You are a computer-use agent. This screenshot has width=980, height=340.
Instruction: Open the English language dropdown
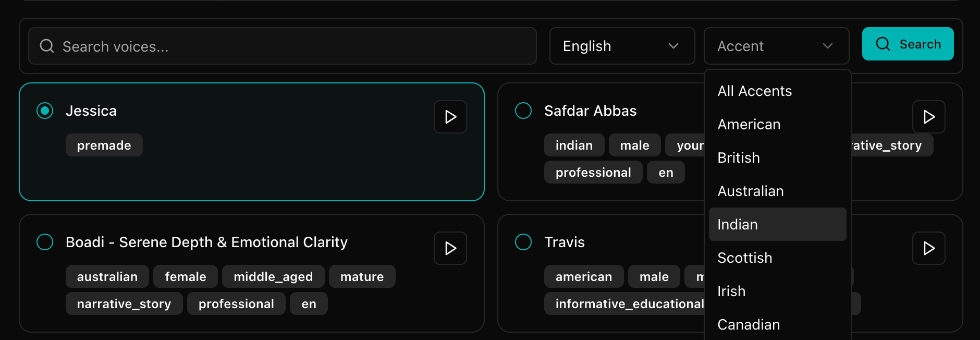point(621,46)
